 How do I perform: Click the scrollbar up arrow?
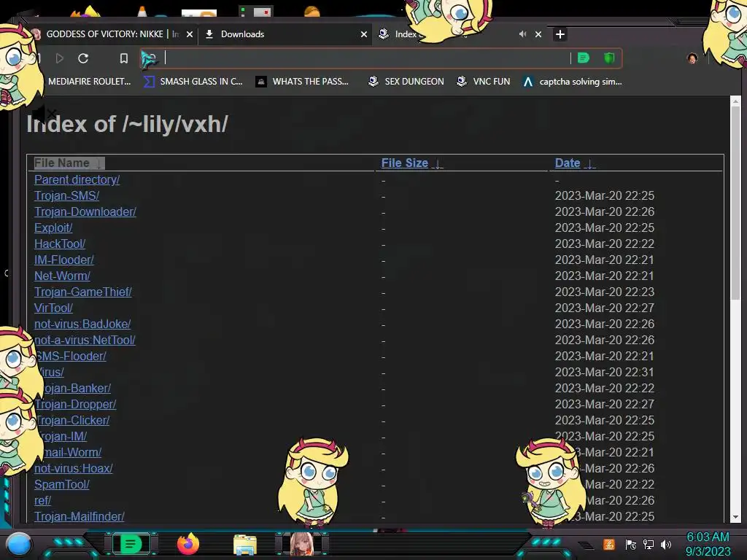point(735,101)
